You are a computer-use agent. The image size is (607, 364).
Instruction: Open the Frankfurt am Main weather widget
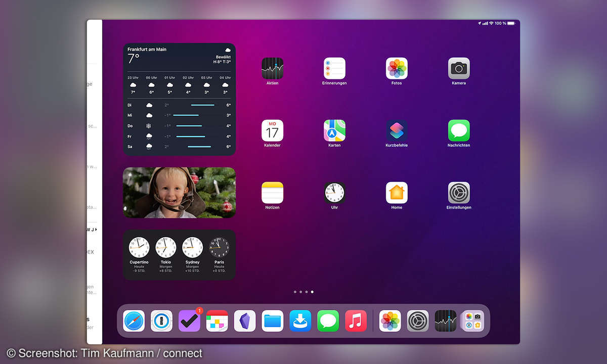click(x=179, y=99)
